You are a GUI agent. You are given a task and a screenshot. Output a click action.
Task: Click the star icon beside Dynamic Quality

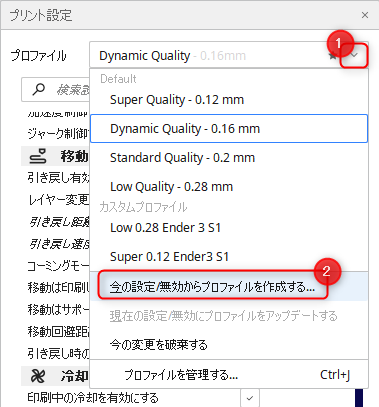(x=333, y=56)
